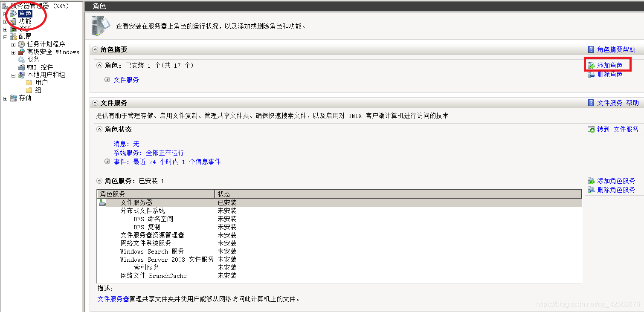The height and width of the screenshot is (312, 644).
Task: Click the installed icon next to 文件服务器
Action: tap(102, 202)
